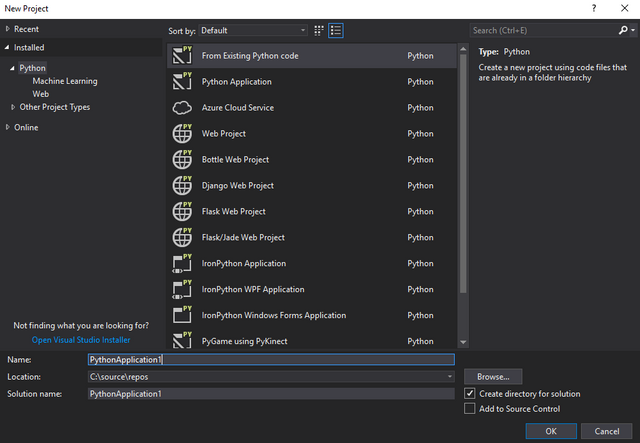Click Open Visual Studio Installer link

pyautogui.click(x=81, y=340)
